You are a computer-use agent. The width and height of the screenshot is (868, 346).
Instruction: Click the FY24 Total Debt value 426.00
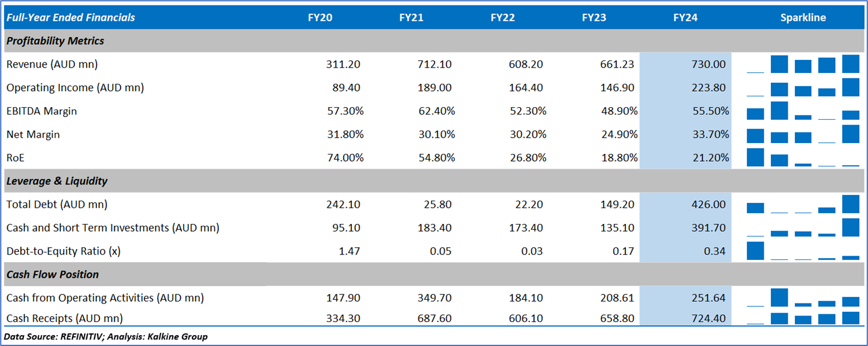[708, 204]
